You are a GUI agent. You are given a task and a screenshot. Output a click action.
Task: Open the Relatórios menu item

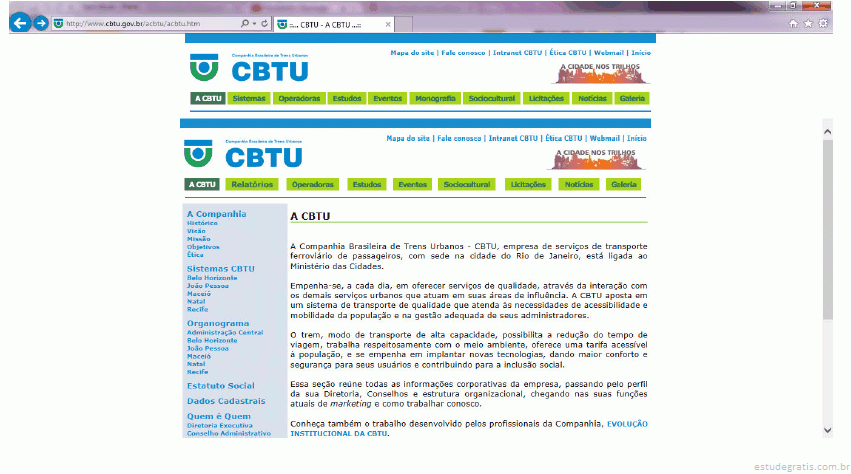[252, 185]
